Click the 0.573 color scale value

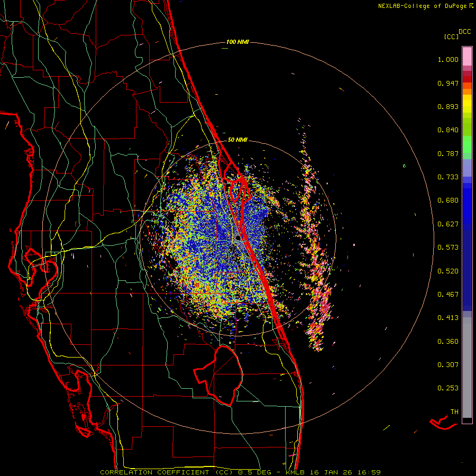[x=448, y=248]
